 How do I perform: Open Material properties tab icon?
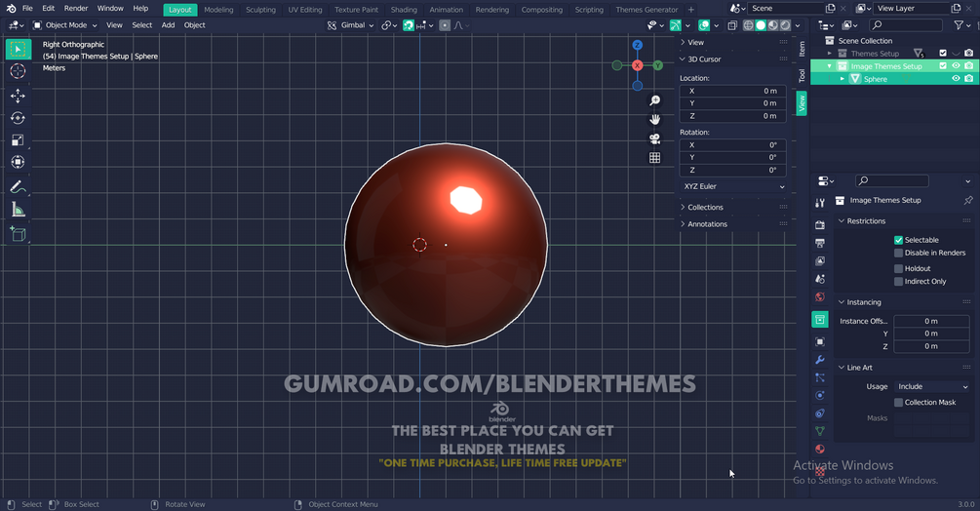tap(820, 450)
